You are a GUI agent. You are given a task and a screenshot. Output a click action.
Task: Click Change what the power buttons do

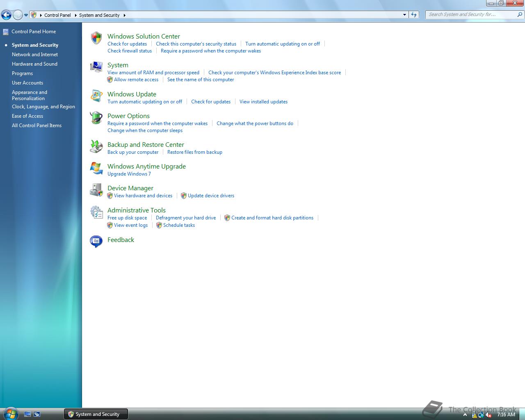[x=255, y=123]
